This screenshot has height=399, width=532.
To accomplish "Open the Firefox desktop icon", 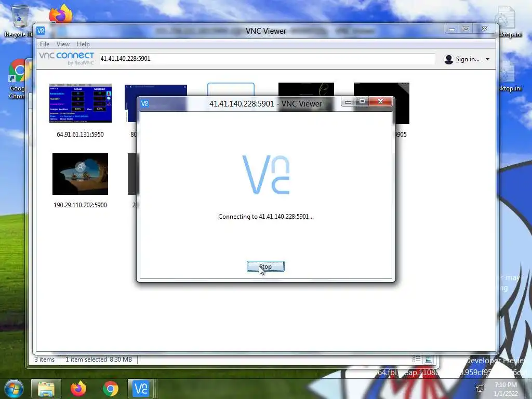I will coord(61,14).
